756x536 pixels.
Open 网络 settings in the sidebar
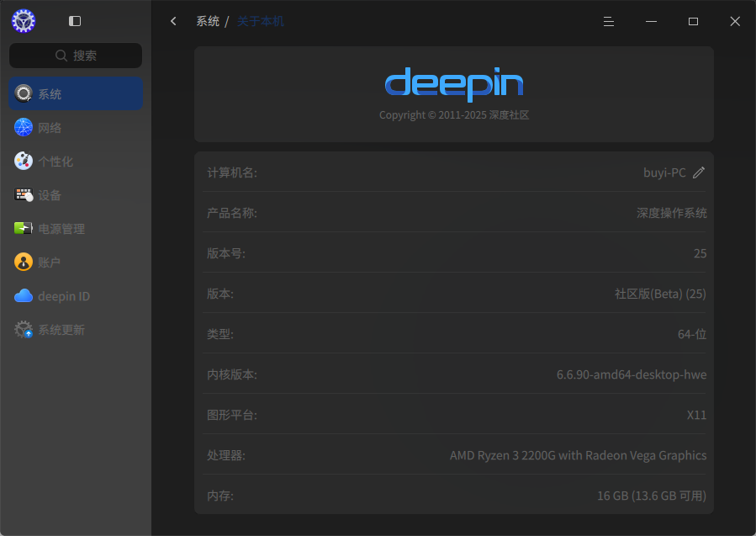tap(76, 127)
